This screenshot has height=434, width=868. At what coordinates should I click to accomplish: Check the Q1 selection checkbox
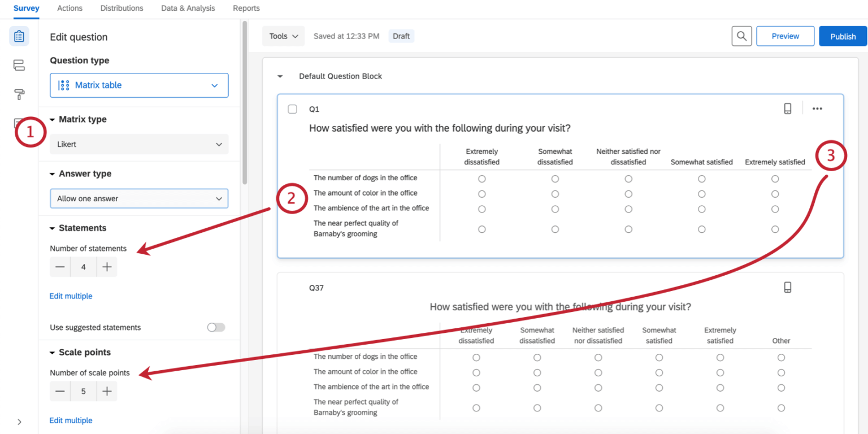[x=292, y=109]
